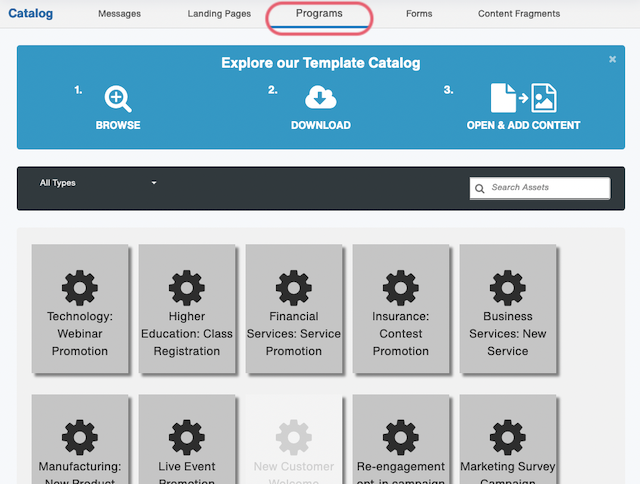Select Marketing Survey Campaign title text
Viewport: 640px width, 484px height.
tap(507, 472)
